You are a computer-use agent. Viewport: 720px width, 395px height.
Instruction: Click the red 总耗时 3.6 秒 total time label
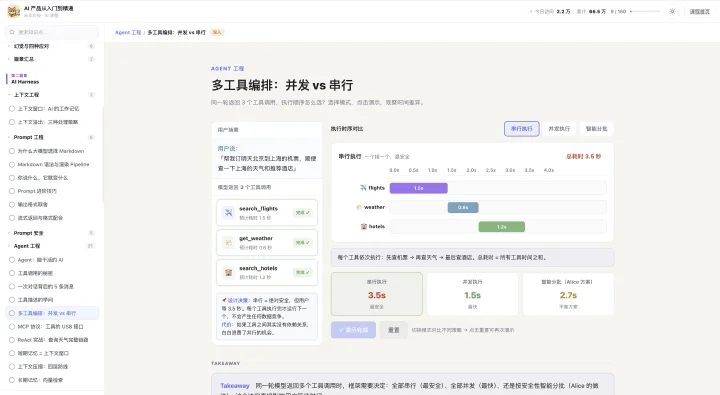(x=583, y=157)
